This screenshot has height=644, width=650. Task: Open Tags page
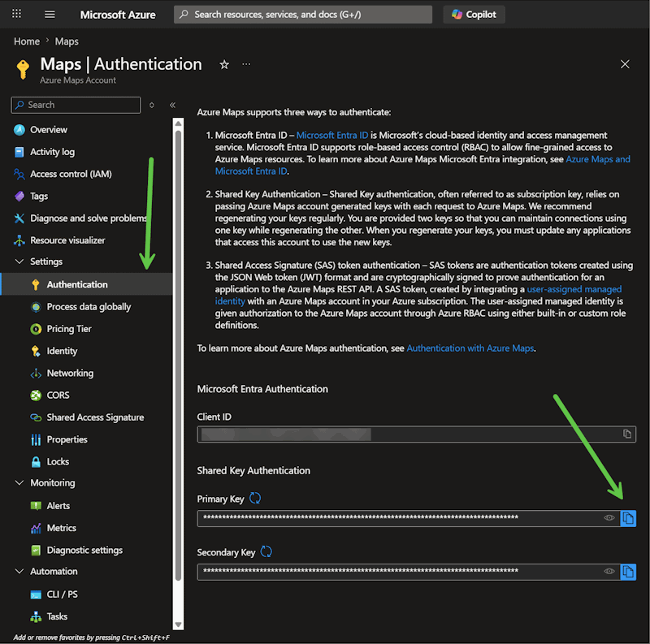(x=38, y=196)
